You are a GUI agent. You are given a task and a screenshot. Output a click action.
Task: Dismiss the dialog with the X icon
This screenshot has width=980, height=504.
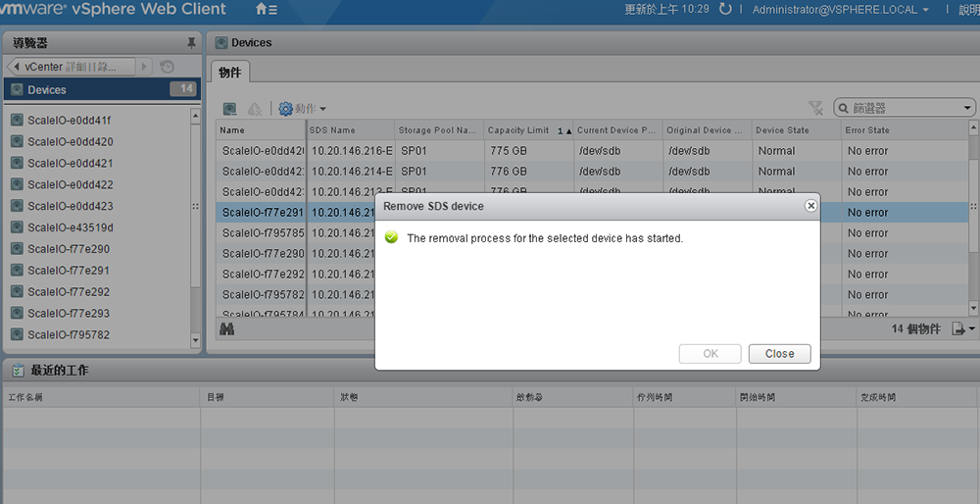[810, 206]
